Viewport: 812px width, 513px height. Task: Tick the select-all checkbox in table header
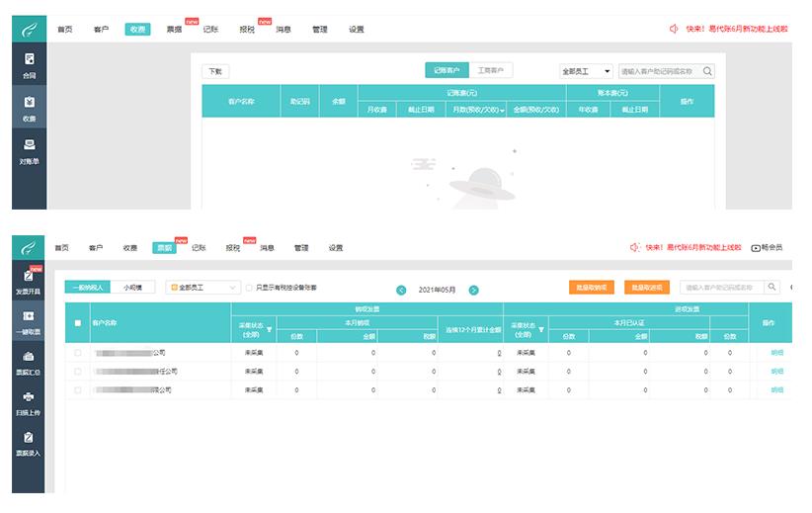(x=78, y=323)
